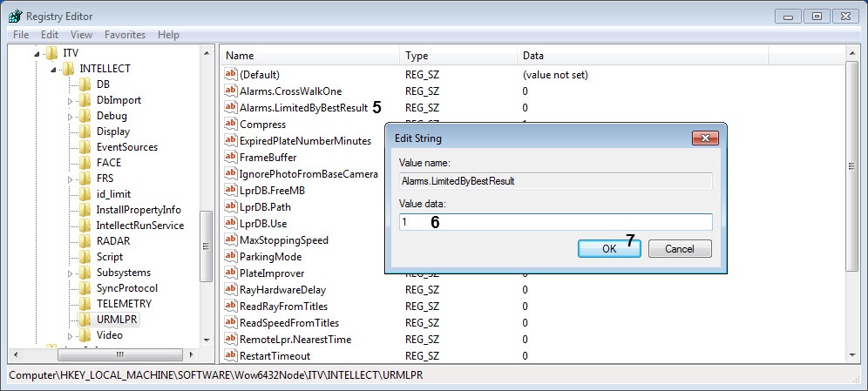Select the URMLPR folder icon
868x391 pixels.
click(85, 320)
